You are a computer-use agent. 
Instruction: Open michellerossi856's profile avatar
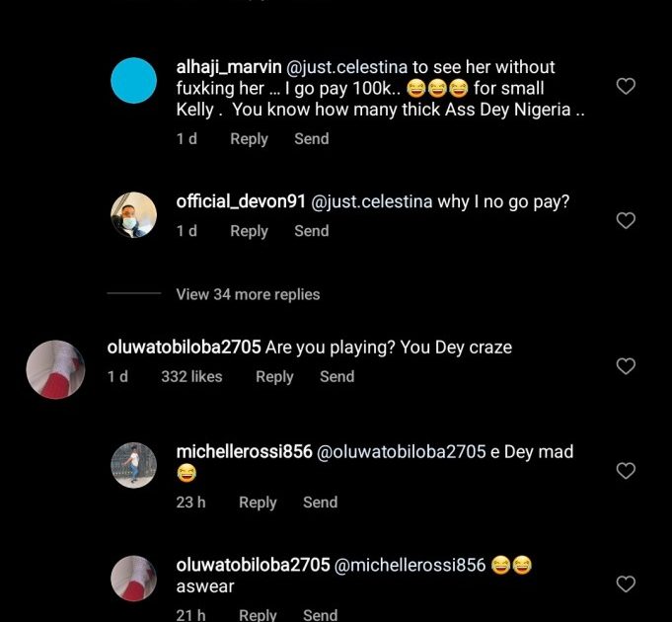pos(133,465)
